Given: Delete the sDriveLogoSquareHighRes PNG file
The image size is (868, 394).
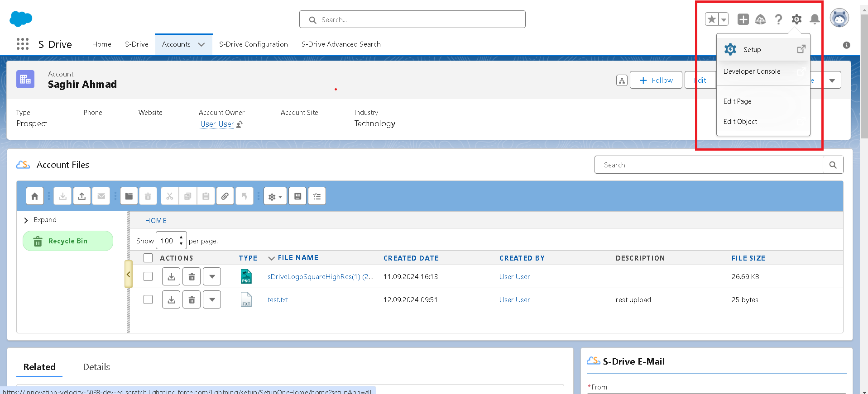Looking at the screenshot, I should click(x=192, y=277).
